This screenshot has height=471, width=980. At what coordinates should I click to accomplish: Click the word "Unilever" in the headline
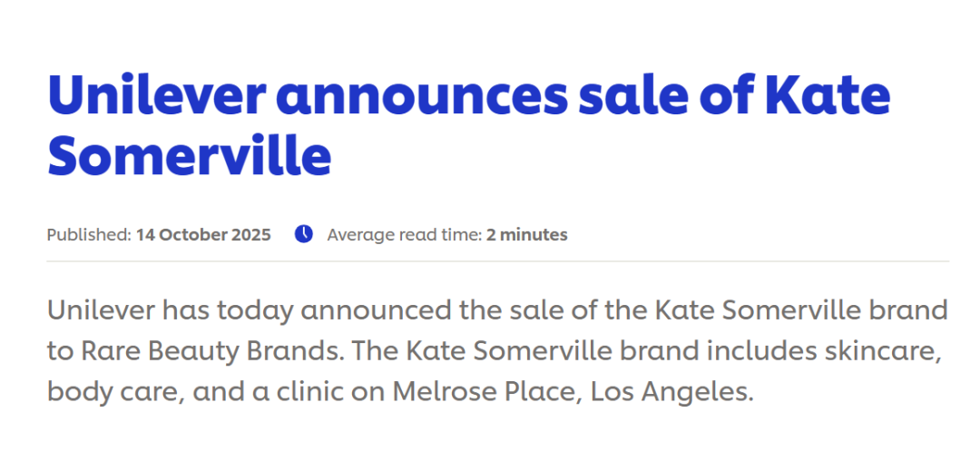(x=152, y=94)
